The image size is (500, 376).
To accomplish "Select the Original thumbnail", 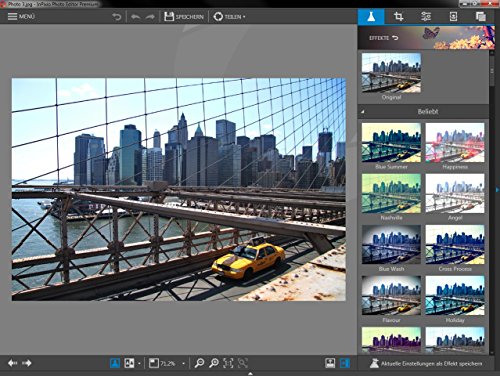I will pos(391,73).
